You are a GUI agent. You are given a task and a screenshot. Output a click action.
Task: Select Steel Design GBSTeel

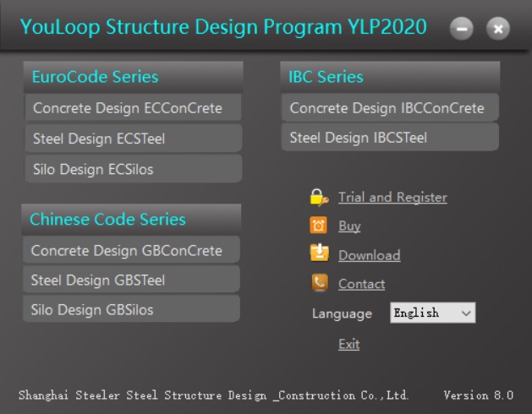(131, 280)
